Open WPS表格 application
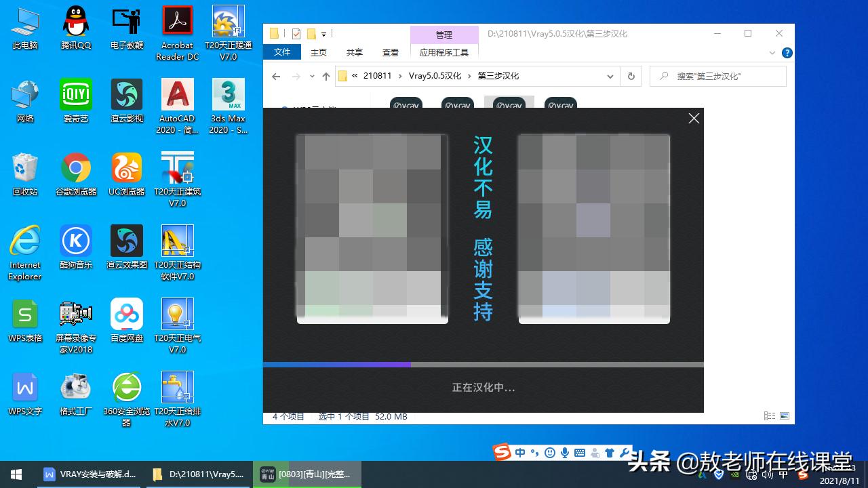This screenshot has width=868, height=488. (24, 313)
